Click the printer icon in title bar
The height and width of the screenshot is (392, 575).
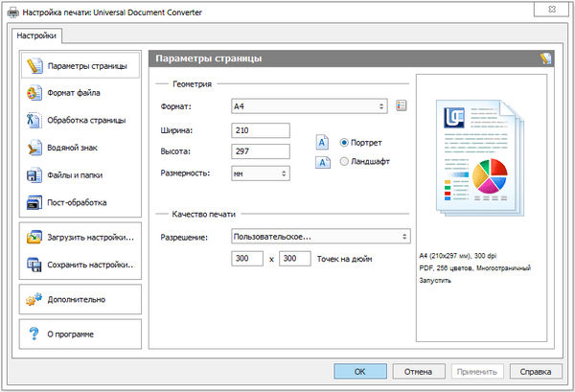point(13,12)
